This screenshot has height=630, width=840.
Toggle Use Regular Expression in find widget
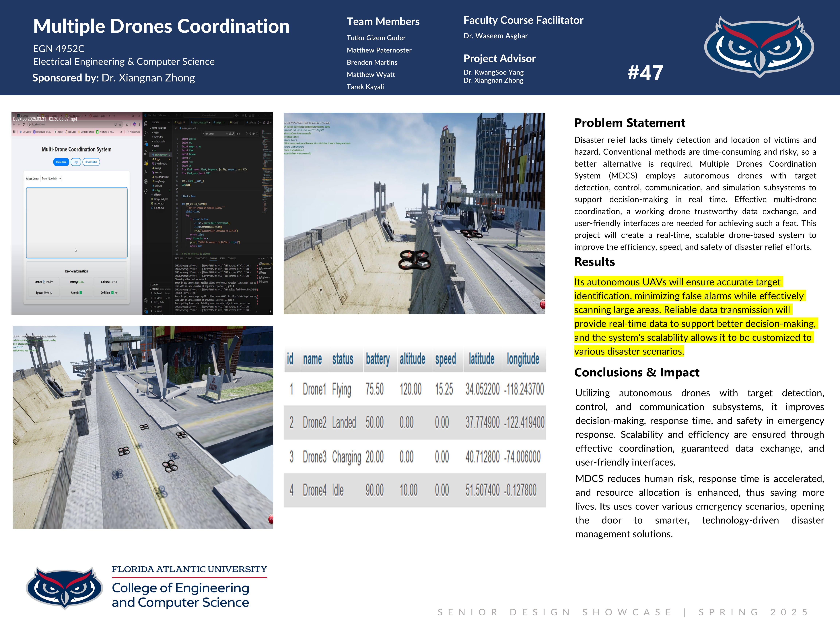coord(234,134)
